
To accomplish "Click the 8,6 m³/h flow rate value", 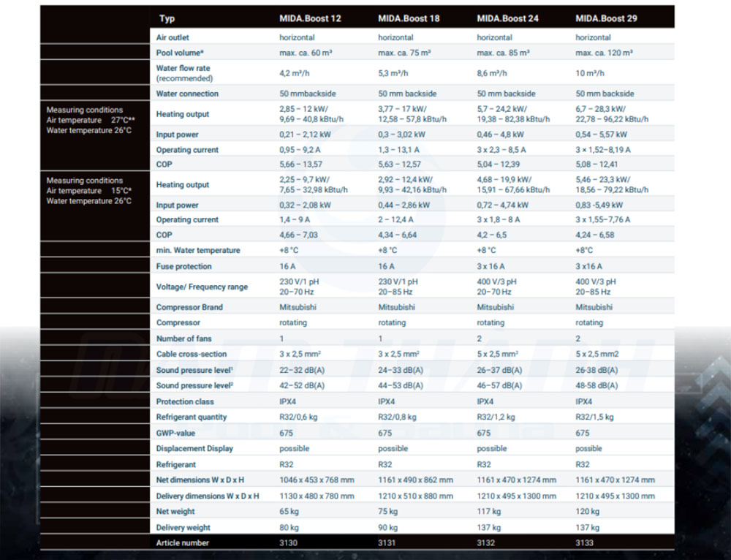I will tap(492, 73).
